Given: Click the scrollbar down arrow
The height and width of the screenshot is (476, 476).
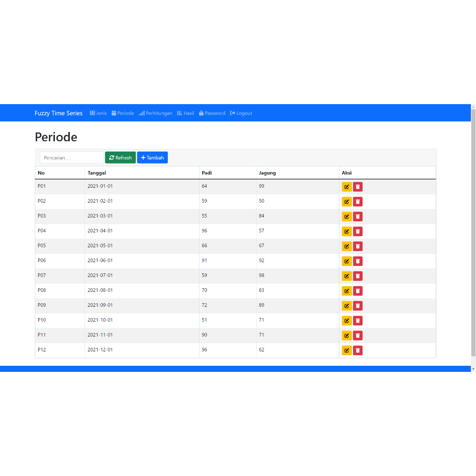Looking at the screenshot, I should 473,369.
